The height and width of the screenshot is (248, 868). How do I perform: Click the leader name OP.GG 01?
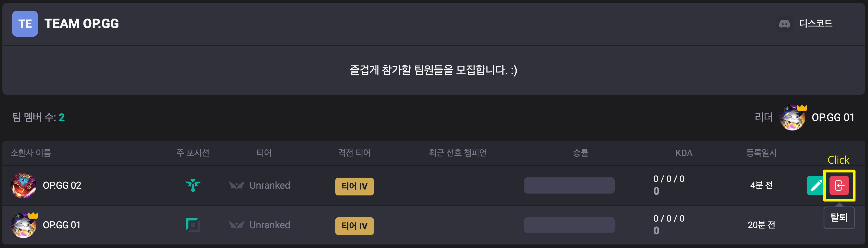833,118
